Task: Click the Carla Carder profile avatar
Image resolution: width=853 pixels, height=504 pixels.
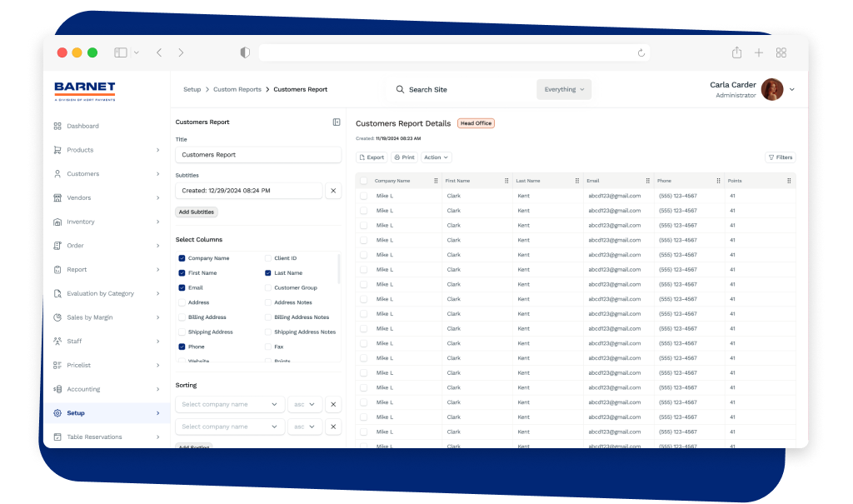Action: point(772,89)
